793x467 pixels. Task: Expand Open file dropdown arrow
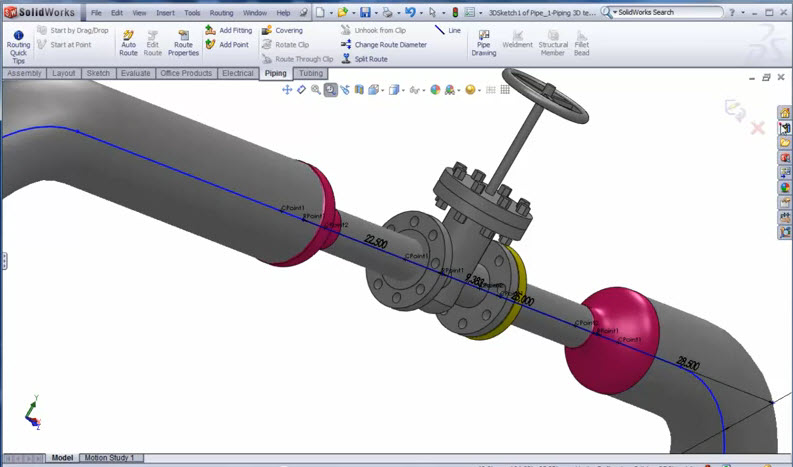point(353,13)
